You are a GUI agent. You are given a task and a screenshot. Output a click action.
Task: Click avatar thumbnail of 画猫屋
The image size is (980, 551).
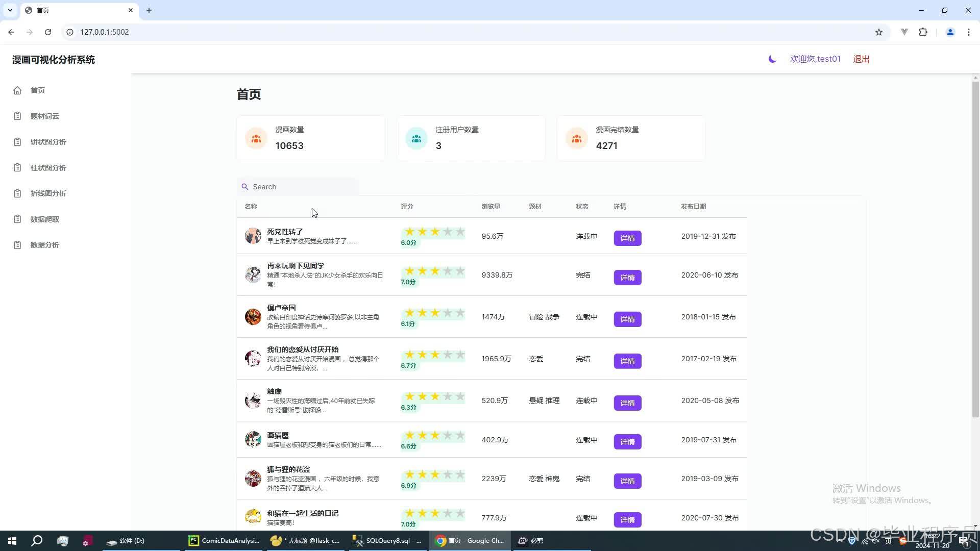click(253, 439)
